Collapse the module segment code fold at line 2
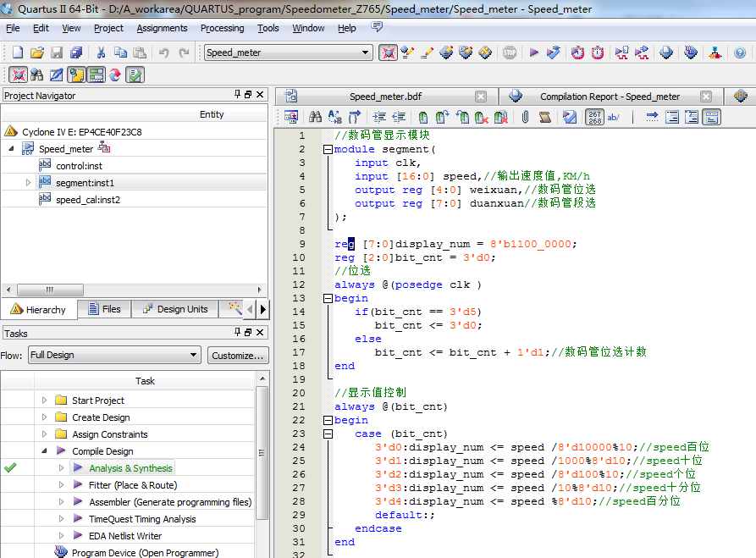This screenshot has width=756, height=558. [328, 150]
